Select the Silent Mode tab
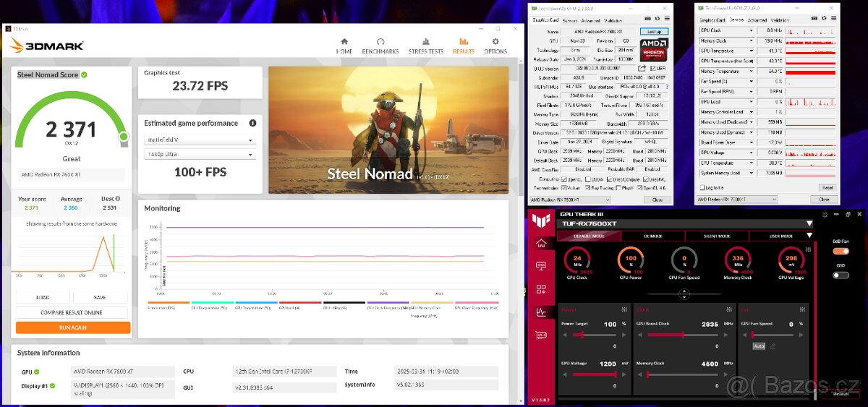The image size is (868, 407). pyautogui.click(x=717, y=236)
